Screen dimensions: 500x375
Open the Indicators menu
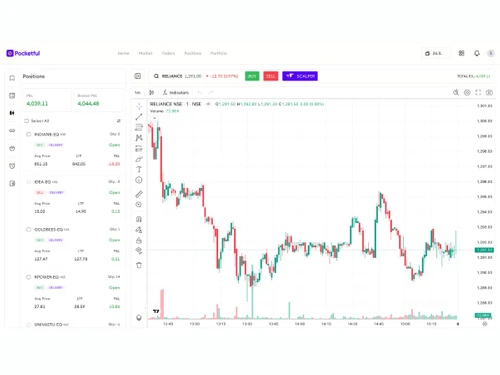click(176, 93)
